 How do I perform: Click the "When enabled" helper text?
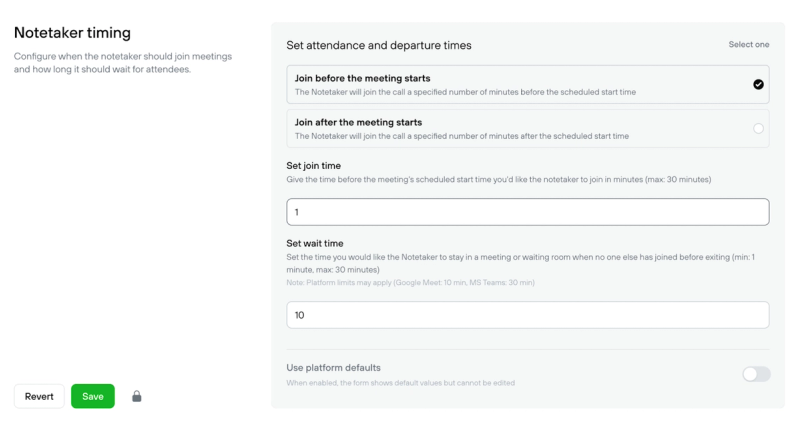400,383
